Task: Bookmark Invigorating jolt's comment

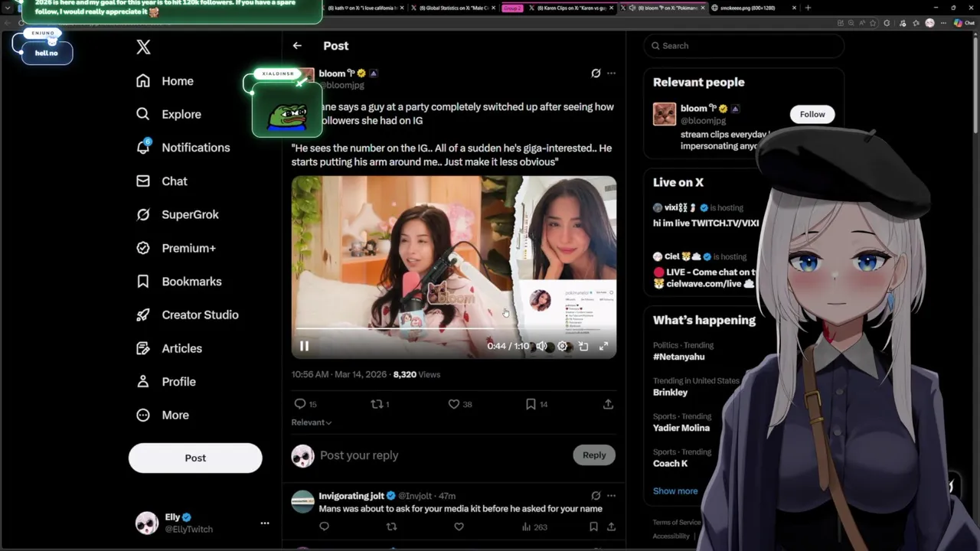Action: pos(593,527)
